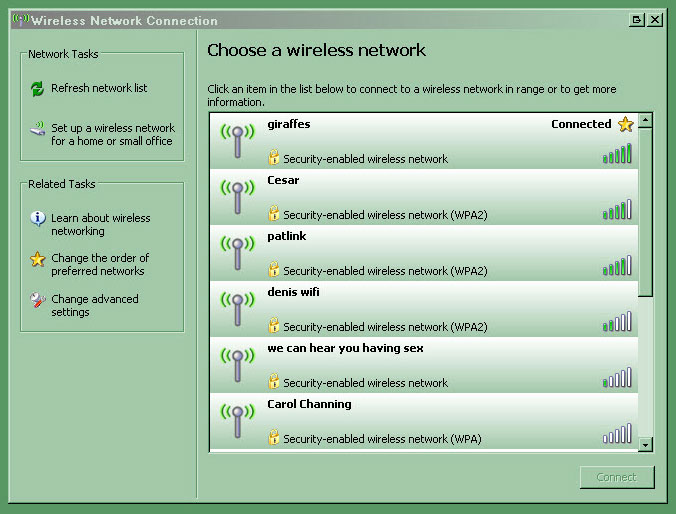
Task: Click the signal strength bars for giraffes
Action: pyautogui.click(x=617, y=154)
